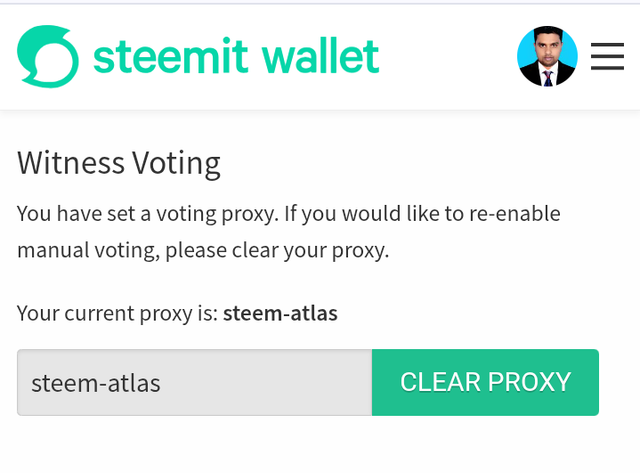Open the hamburger menu

point(607,56)
